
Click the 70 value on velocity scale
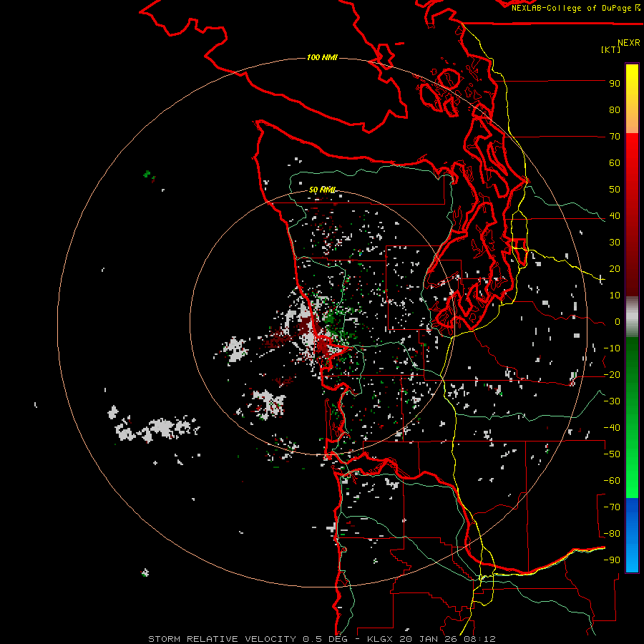click(x=615, y=137)
